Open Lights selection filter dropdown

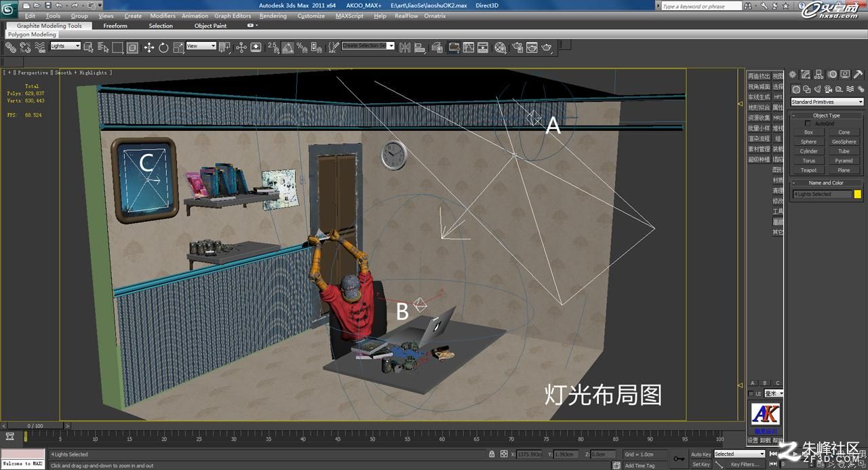click(x=65, y=46)
